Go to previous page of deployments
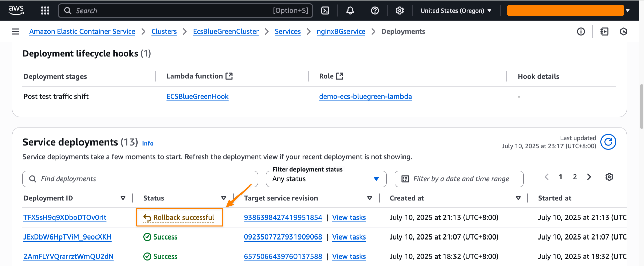The height and width of the screenshot is (266, 644). [547, 177]
